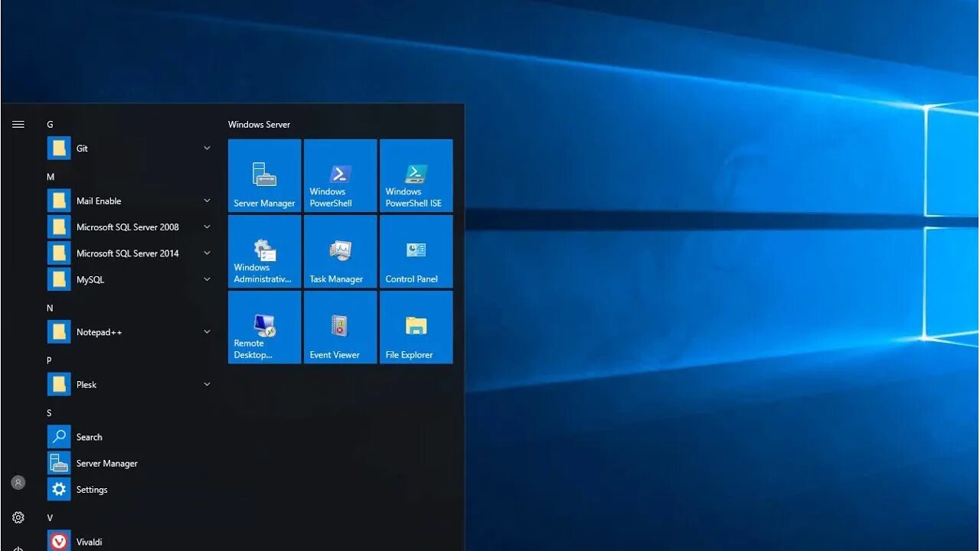
Task: Open the Control Panel tile
Action: 416,251
